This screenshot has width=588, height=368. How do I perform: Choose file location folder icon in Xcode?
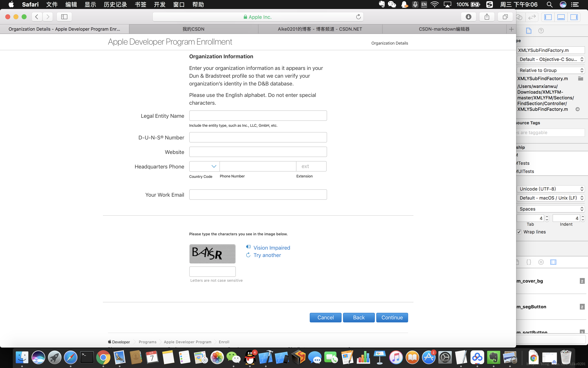[x=580, y=78]
